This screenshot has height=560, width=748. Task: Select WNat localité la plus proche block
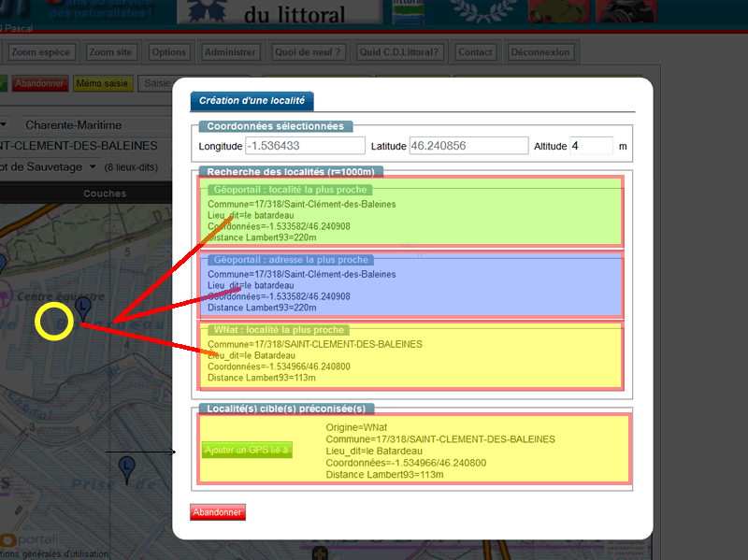pos(411,356)
